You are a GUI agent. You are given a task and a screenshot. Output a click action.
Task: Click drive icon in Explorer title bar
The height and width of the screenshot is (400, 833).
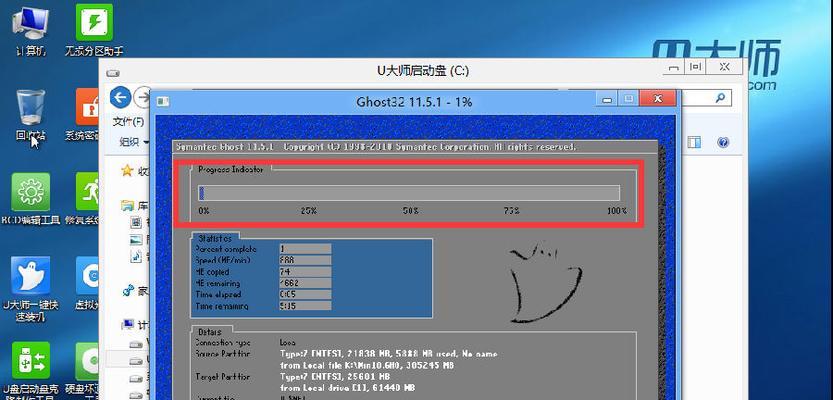[113, 73]
